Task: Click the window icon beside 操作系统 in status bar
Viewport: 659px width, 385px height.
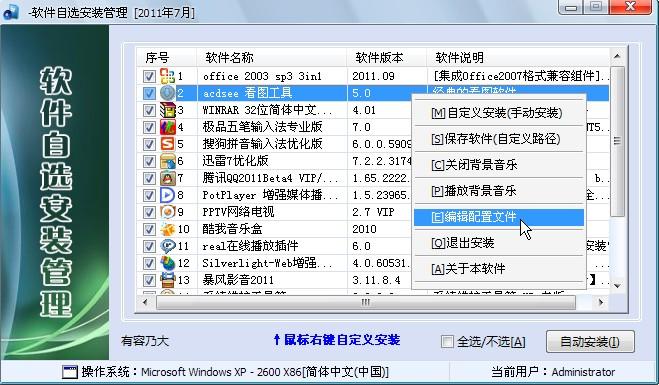Action: 70,372
